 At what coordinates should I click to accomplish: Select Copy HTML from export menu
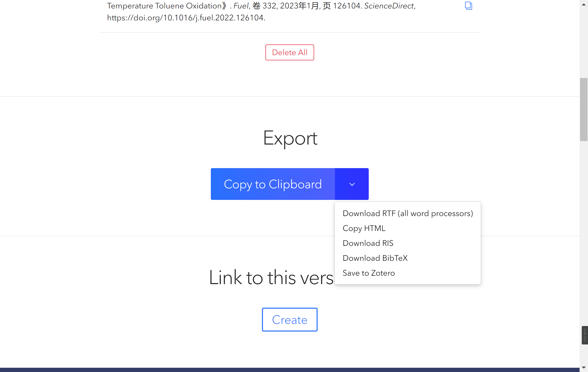tap(364, 228)
